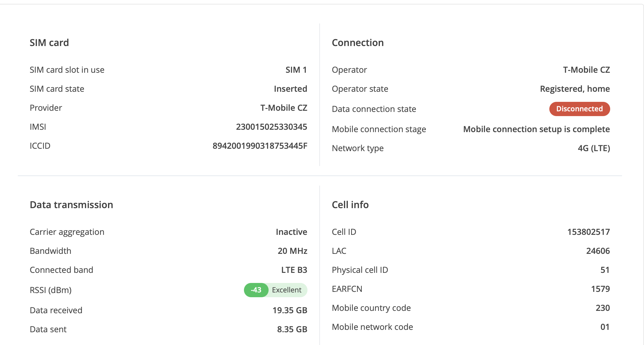The width and height of the screenshot is (644, 345).
Task: Click the Registered, home operator state
Action: click(575, 89)
